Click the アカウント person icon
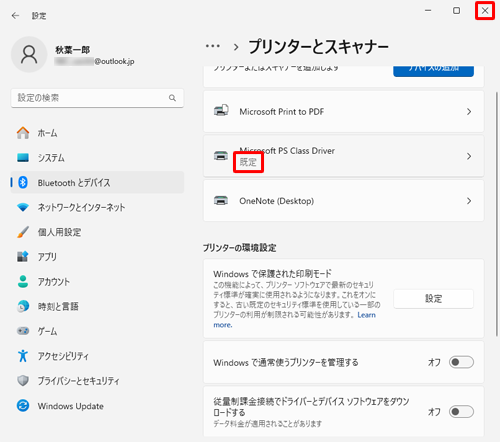This screenshot has height=442, width=500. pos(23,281)
